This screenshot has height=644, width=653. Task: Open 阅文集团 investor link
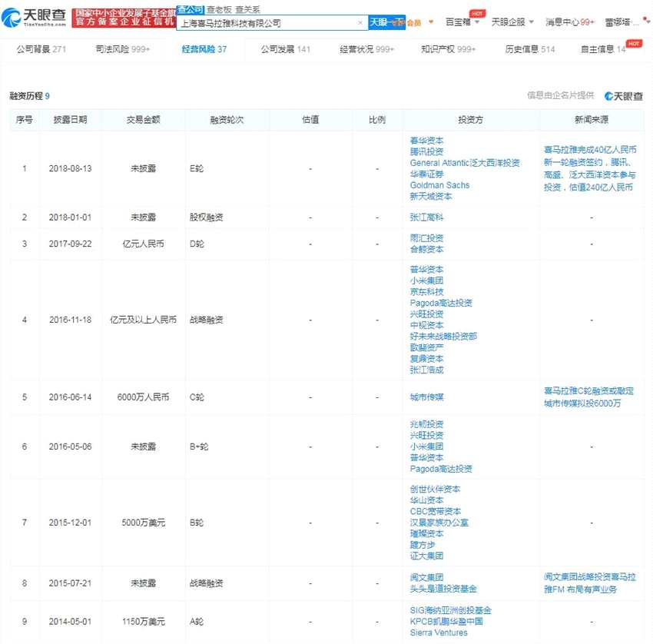coord(426,578)
